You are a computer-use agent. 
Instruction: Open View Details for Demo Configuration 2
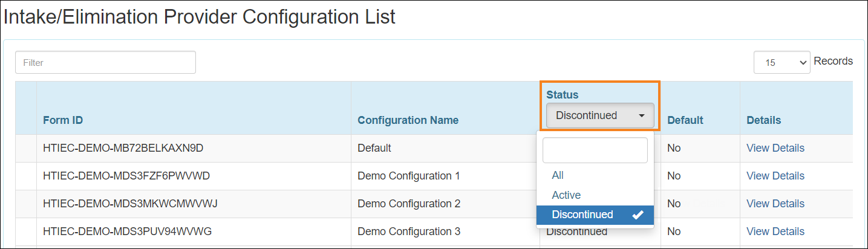tap(775, 204)
